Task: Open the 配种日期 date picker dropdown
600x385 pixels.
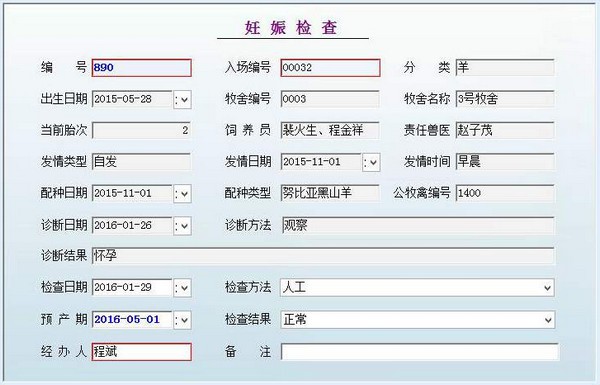Action: pos(183,194)
